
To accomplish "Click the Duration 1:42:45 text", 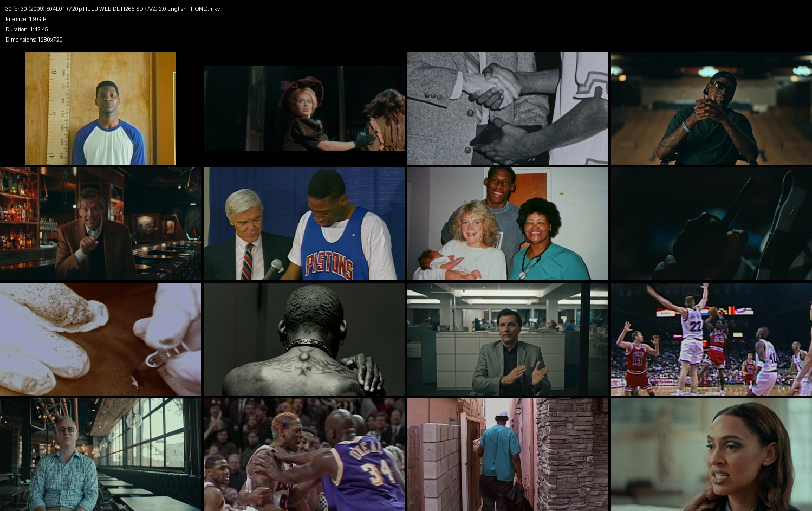I will 27,29.
